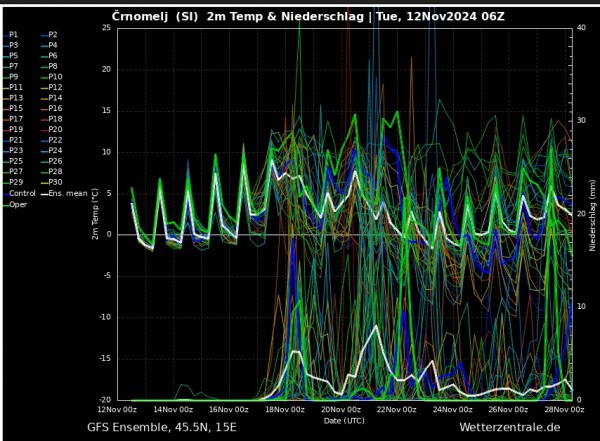Click the 2m Temp (°C) axis label
The image size is (600, 441).
[95, 214]
